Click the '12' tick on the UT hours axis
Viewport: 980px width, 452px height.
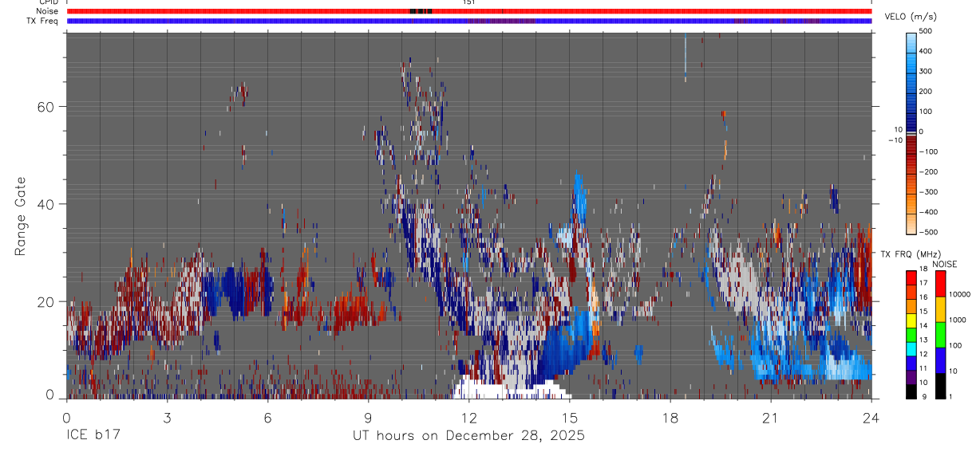tap(468, 417)
